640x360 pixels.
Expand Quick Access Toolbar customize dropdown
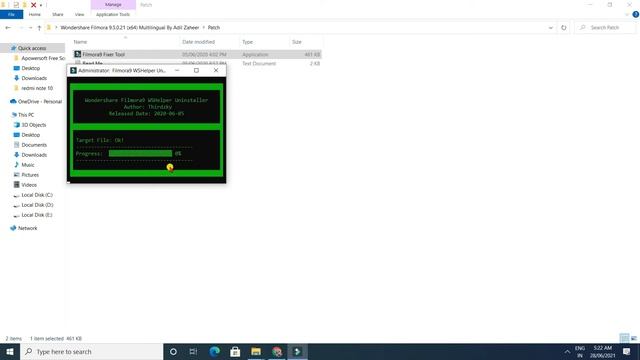pyautogui.click(x=41, y=5)
